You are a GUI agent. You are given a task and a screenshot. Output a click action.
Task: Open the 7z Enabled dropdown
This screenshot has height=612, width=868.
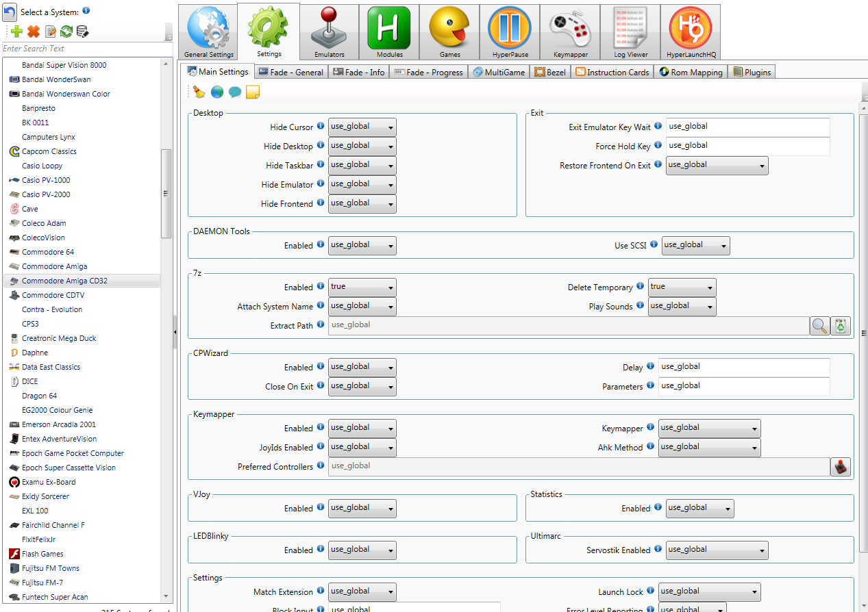pos(362,288)
